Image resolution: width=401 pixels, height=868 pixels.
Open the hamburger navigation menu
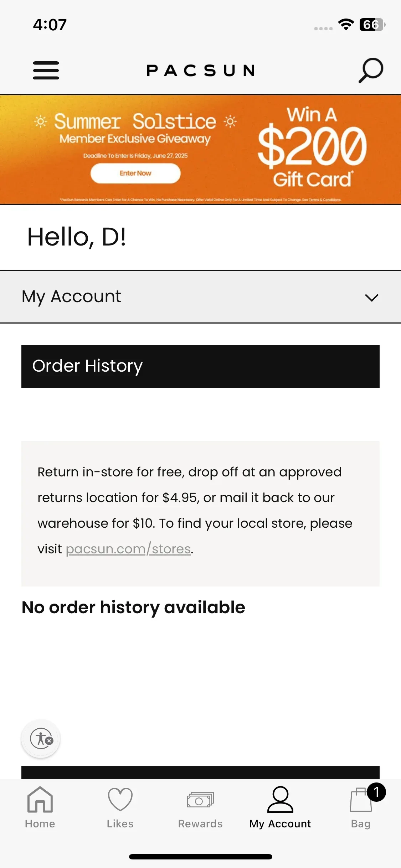[x=46, y=70]
